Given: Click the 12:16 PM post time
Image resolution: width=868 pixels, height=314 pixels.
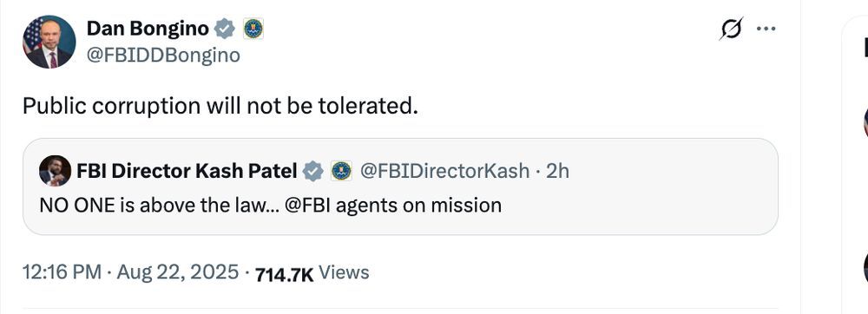Looking at the screenshot, I should [x=62, y=272].
